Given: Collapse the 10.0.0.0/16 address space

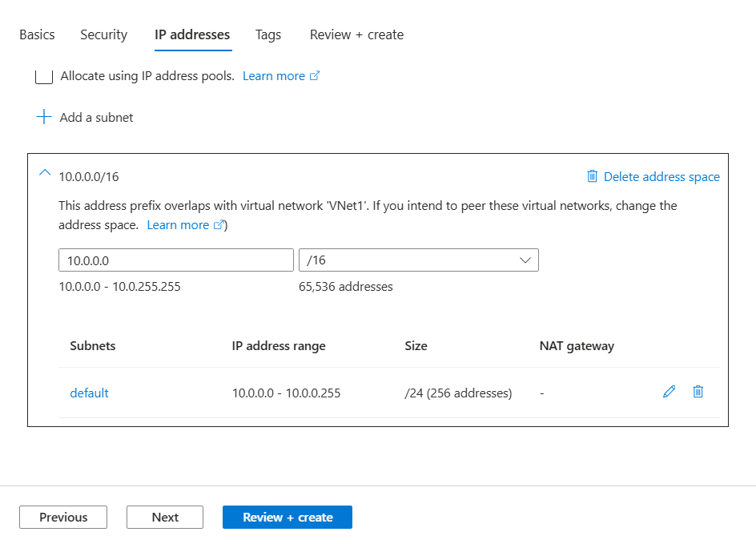Looking at the screenshot, I should click(x=45, y=172).
